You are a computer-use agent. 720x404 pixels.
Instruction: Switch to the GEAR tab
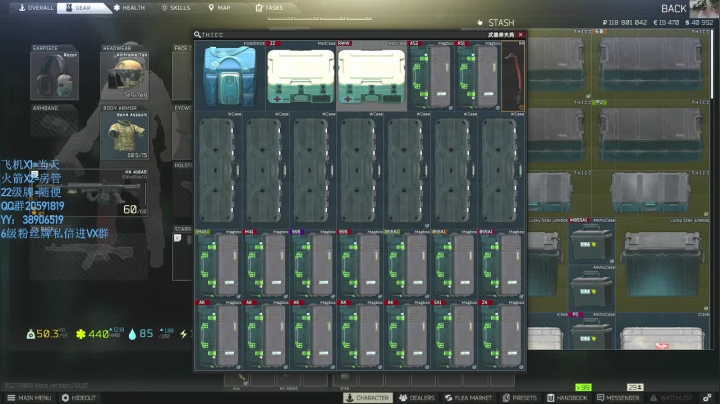tap(79, 8)
